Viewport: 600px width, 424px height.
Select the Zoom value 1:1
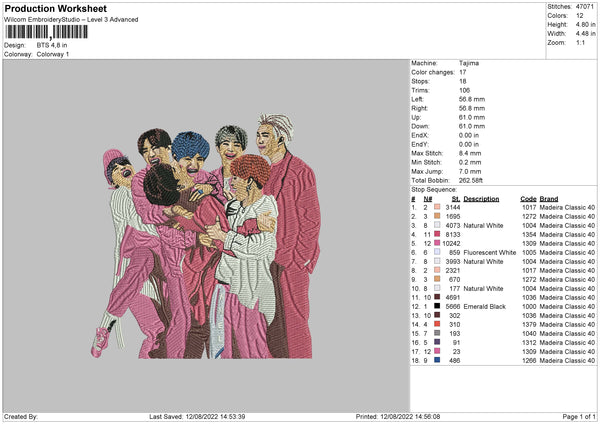pos(580,42)
